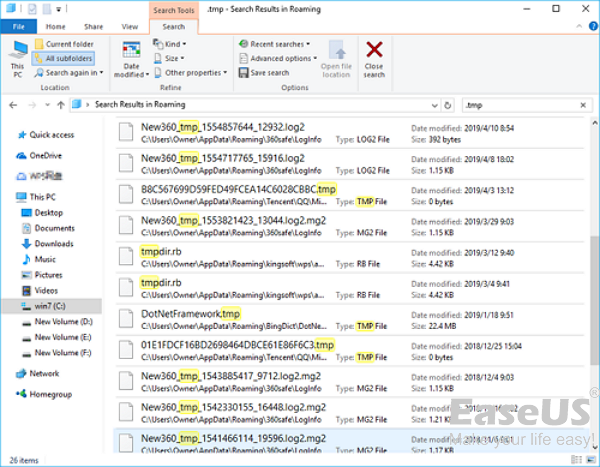600x467 pixels.
Task: Expand Recent searches list
Action: (x=274, y=44)
